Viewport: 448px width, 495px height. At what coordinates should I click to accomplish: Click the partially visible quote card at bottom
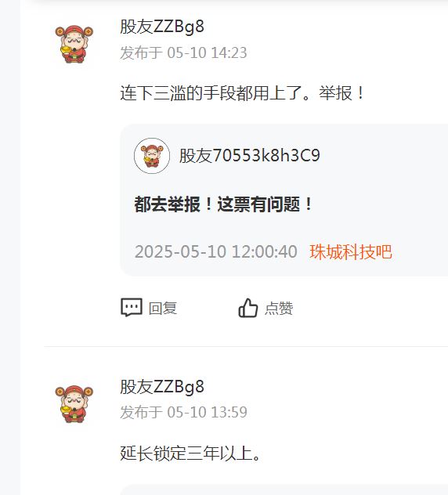284,489
